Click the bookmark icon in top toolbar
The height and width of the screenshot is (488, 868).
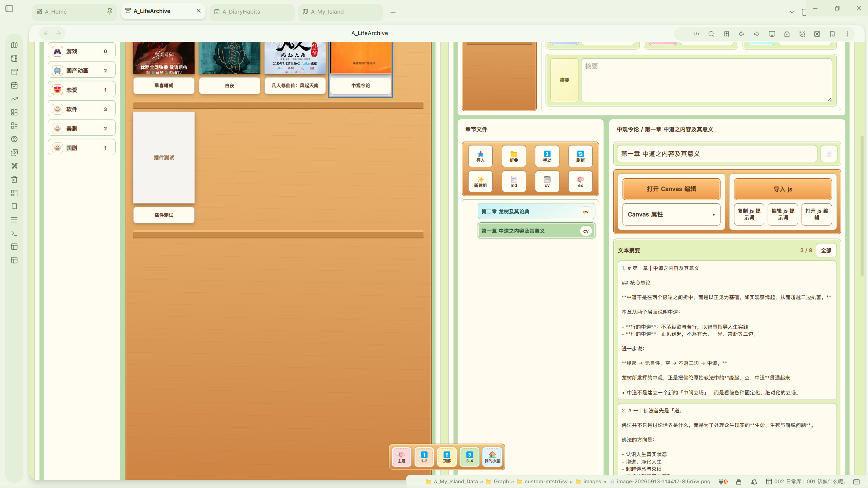(x=832, y=34)
